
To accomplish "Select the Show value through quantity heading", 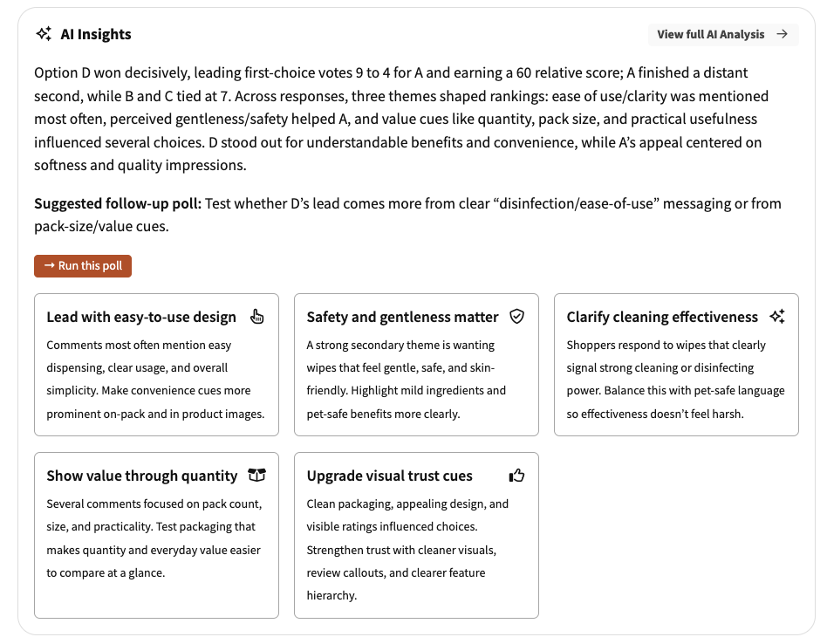I will 142,476.
